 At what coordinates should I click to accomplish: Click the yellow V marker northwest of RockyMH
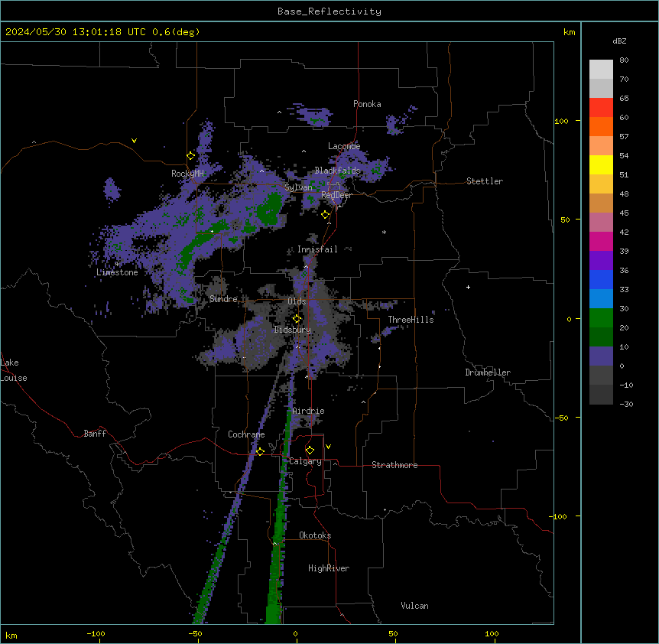pyautogui.click(x=134, y=141)
